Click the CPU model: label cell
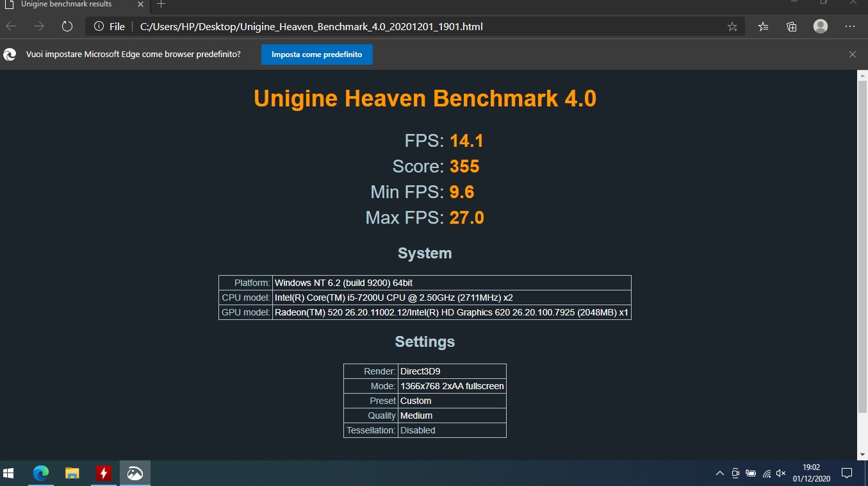Screen dimensions: 868x486 [246, 297]
